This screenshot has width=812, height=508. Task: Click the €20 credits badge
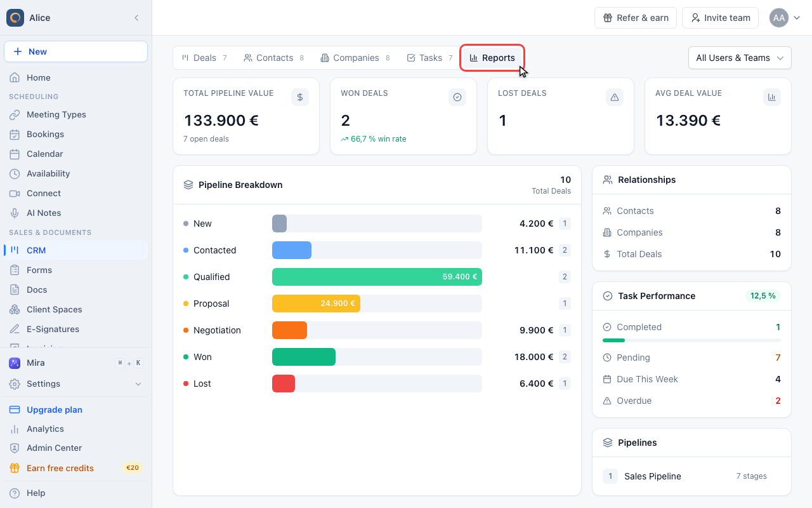tap(133, 468)
